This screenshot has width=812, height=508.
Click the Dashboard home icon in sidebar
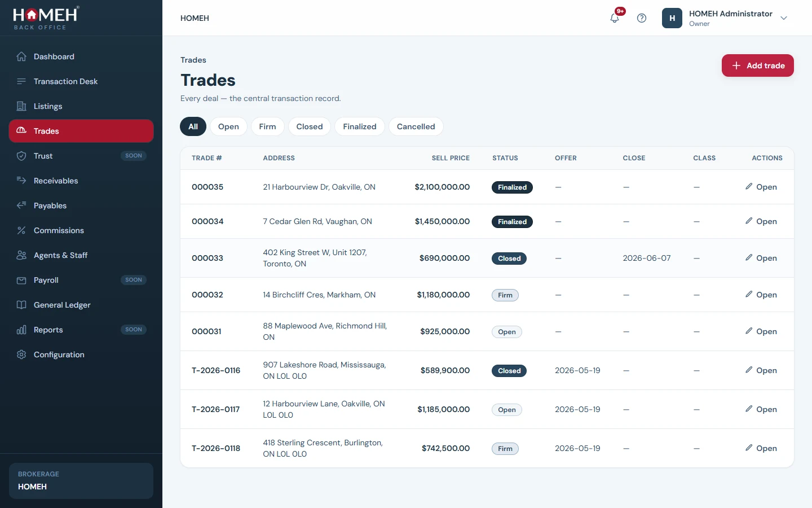pos(21,56)
